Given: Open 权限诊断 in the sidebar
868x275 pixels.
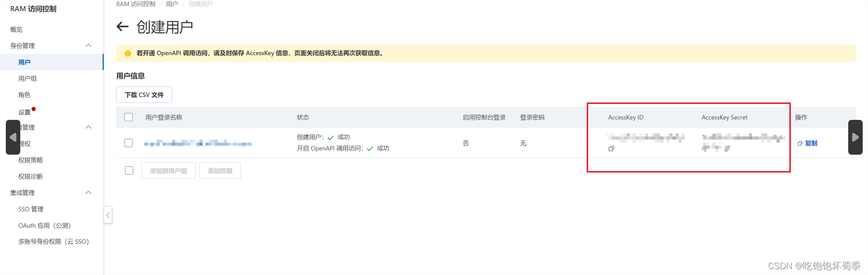Looking at the screenshot, I should pos(30,176).
